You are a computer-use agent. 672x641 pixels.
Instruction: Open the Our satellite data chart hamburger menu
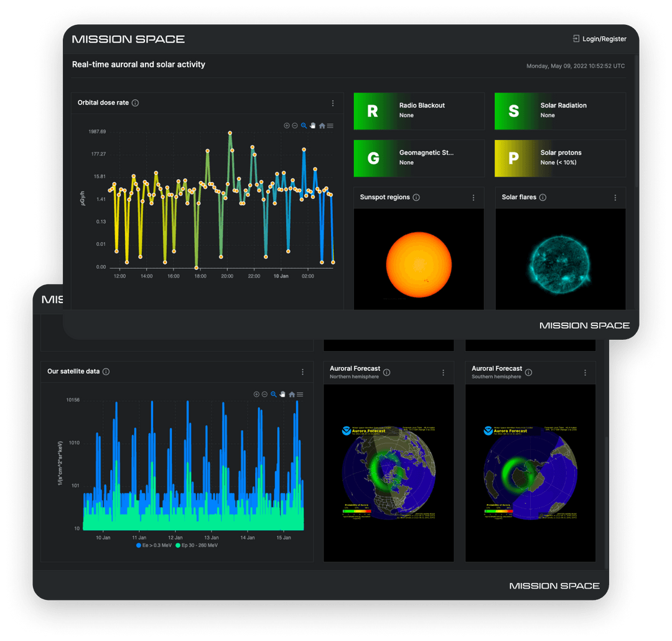pos(300,394)
